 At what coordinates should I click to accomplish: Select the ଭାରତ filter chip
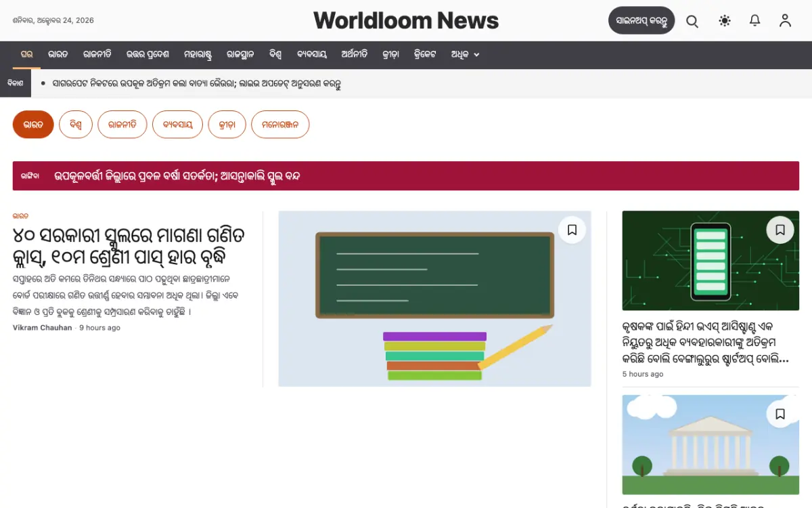click(x=33, y=125)
